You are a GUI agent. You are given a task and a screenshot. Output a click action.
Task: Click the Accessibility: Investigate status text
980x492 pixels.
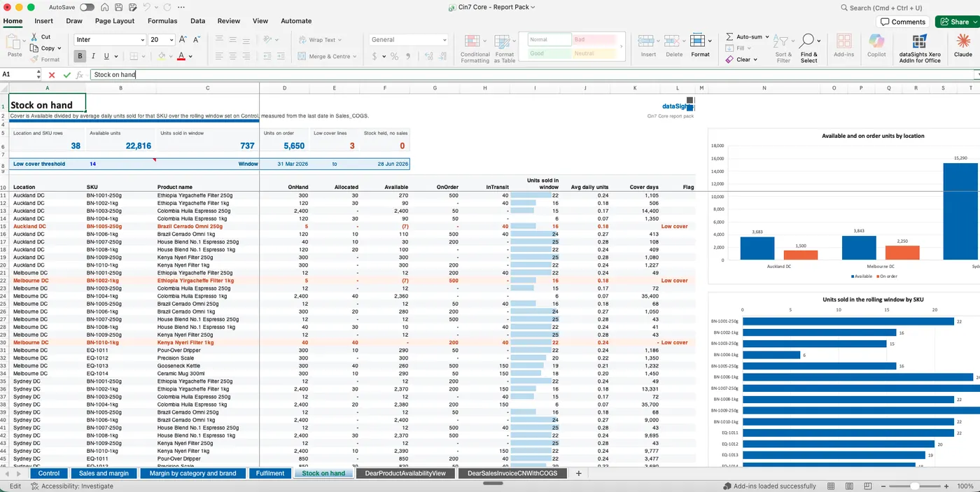(71, 486)
